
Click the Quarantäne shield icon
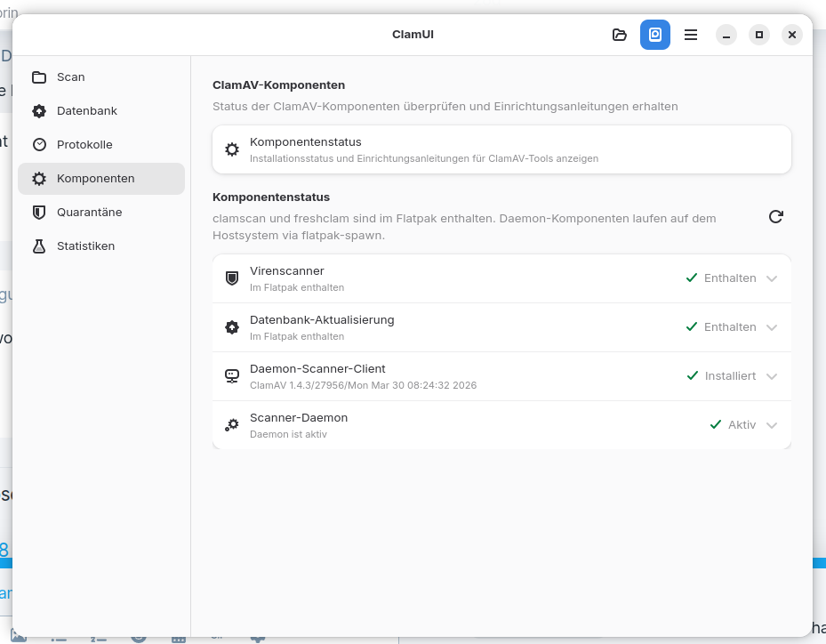(39, 213)
